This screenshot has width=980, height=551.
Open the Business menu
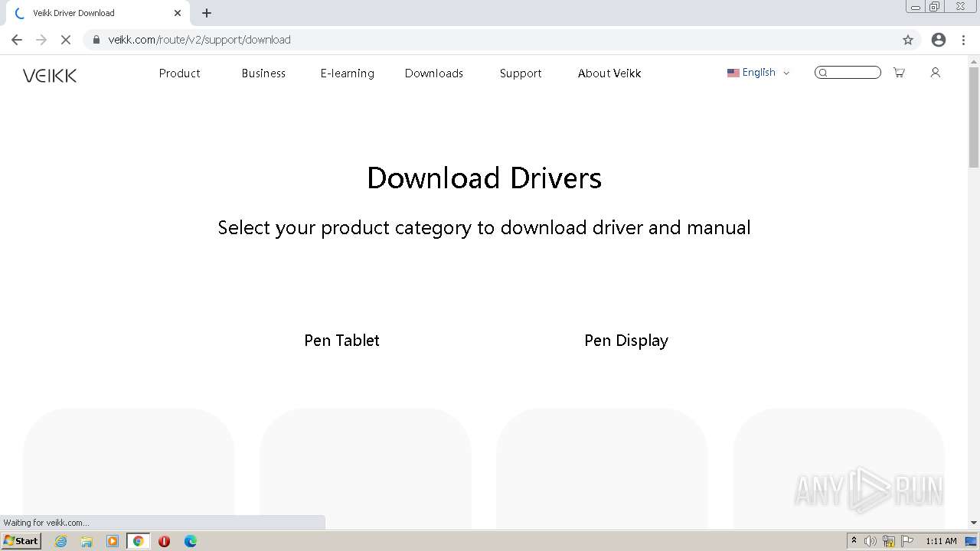click(263, 73)
